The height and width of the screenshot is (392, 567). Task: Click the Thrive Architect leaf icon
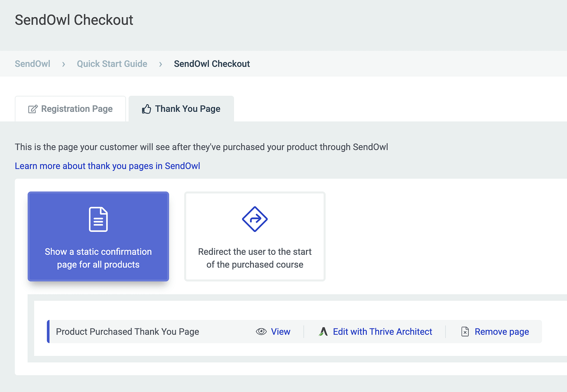point(323,331)
